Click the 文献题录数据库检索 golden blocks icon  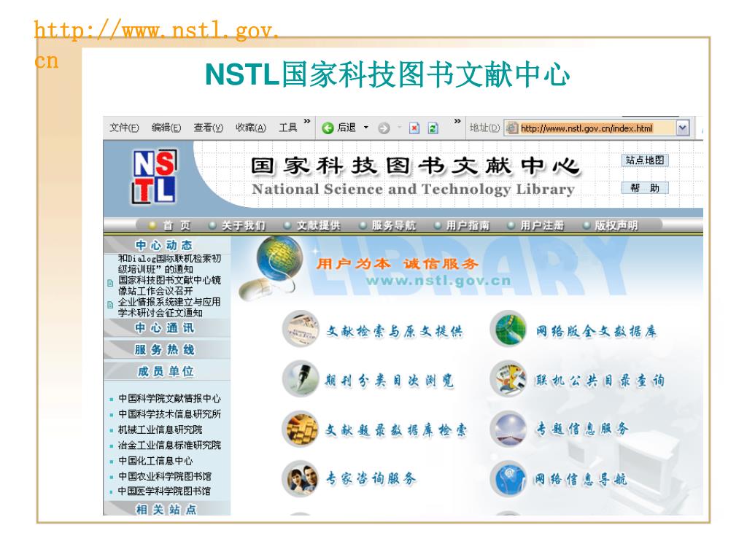click(301, 429)
